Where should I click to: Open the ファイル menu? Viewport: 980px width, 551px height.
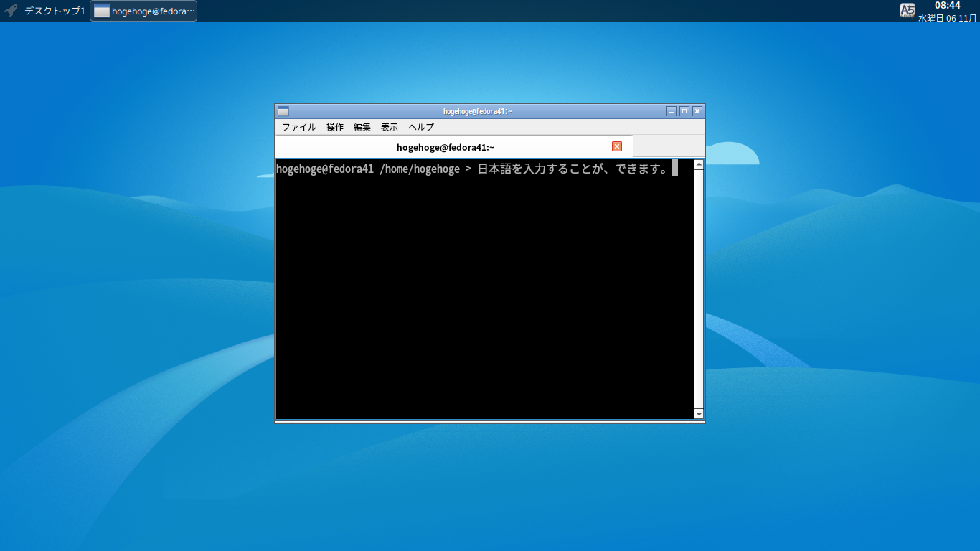[x=298, y=127]
